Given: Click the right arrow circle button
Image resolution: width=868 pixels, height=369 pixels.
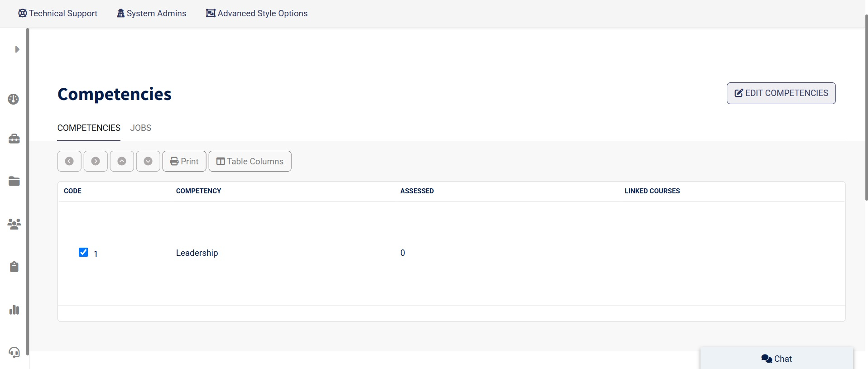Looking at the screenshot, I should pos(96,161).
